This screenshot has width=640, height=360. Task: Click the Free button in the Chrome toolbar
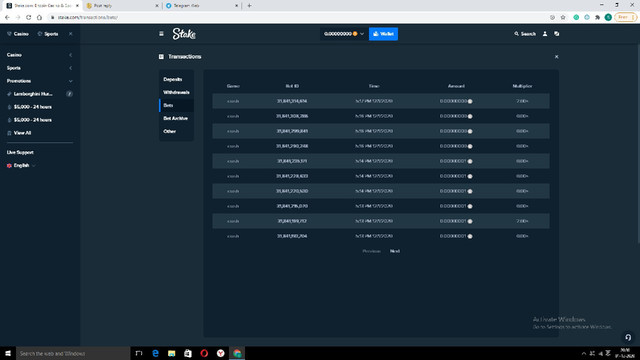coord(626,17)
